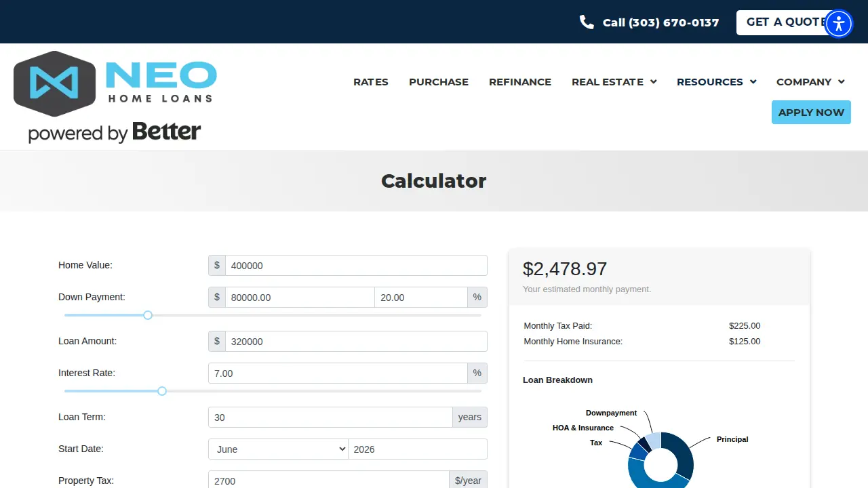The width and height of the screenshot is (868, 488).
Task: Open the Refinance menu item
Action: pos(520,82)
